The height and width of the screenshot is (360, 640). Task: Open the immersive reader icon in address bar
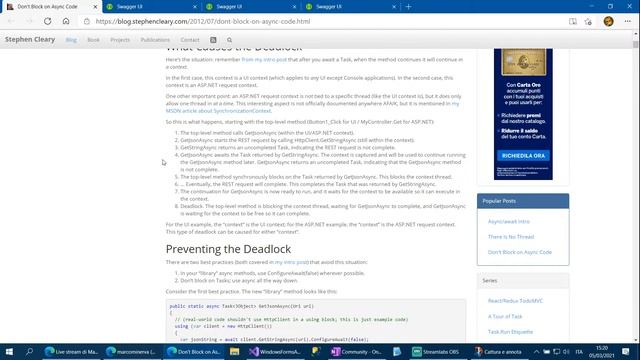573,22
